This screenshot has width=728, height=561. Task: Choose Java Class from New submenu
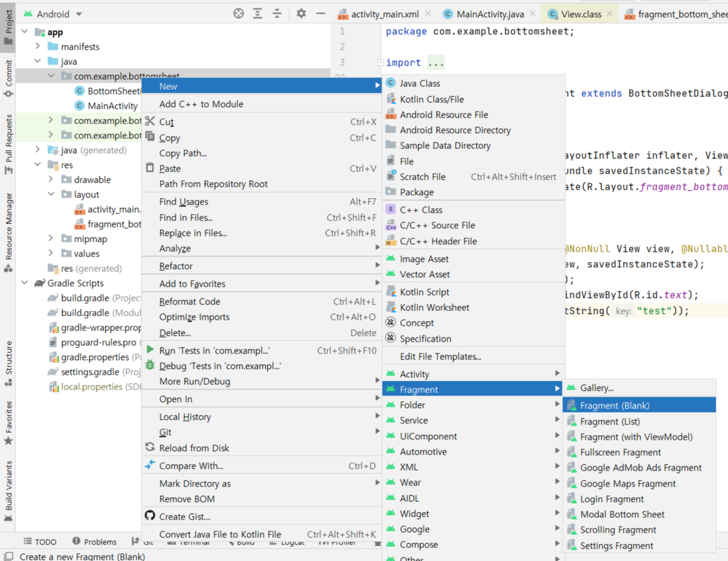(473, 83)
